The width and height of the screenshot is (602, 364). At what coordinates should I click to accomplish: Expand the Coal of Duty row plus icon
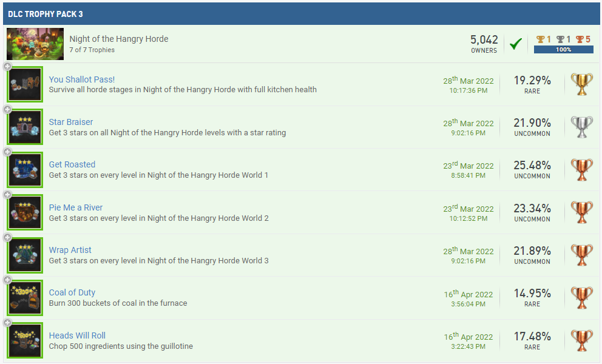(7, 280)
